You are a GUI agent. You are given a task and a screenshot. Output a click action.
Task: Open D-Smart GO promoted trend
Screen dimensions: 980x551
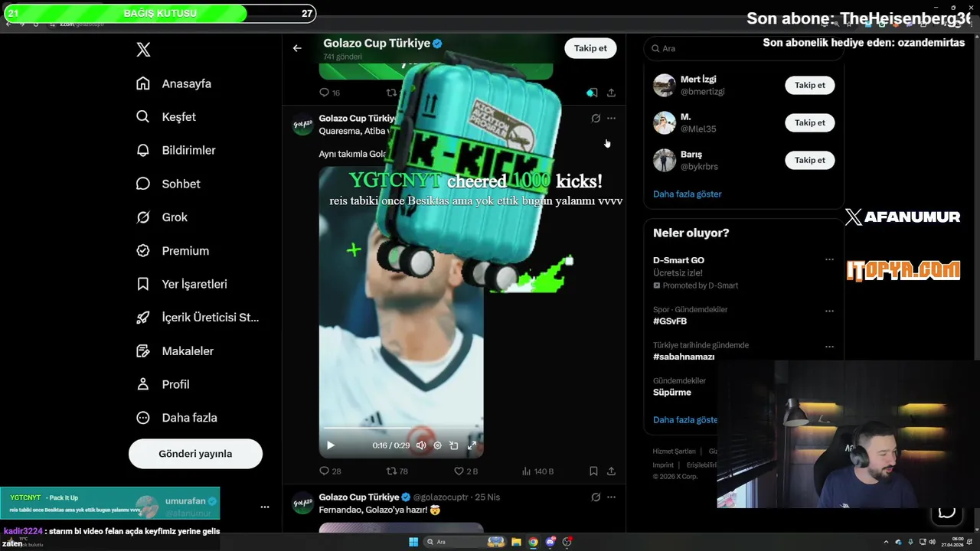click(678, 260)
